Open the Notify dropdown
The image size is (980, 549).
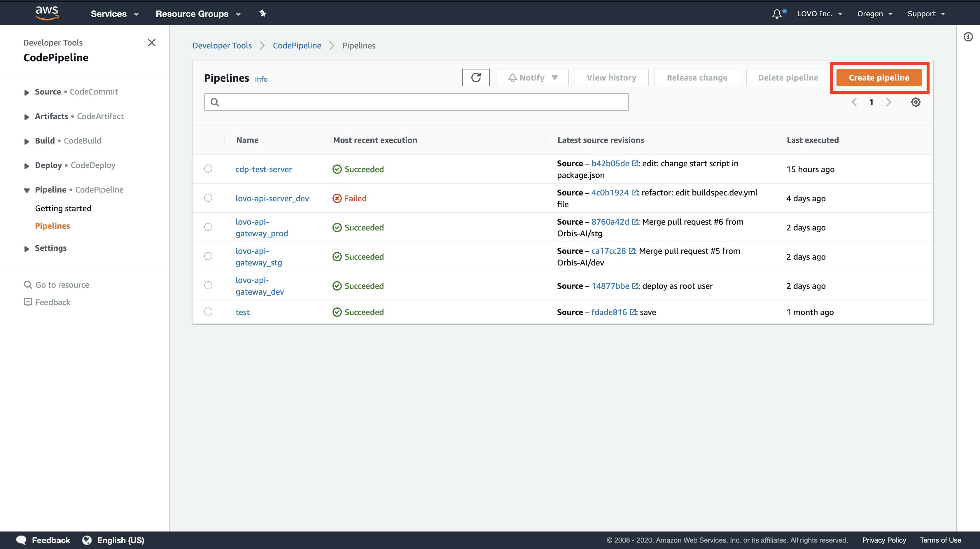click(x=532, y=78)
